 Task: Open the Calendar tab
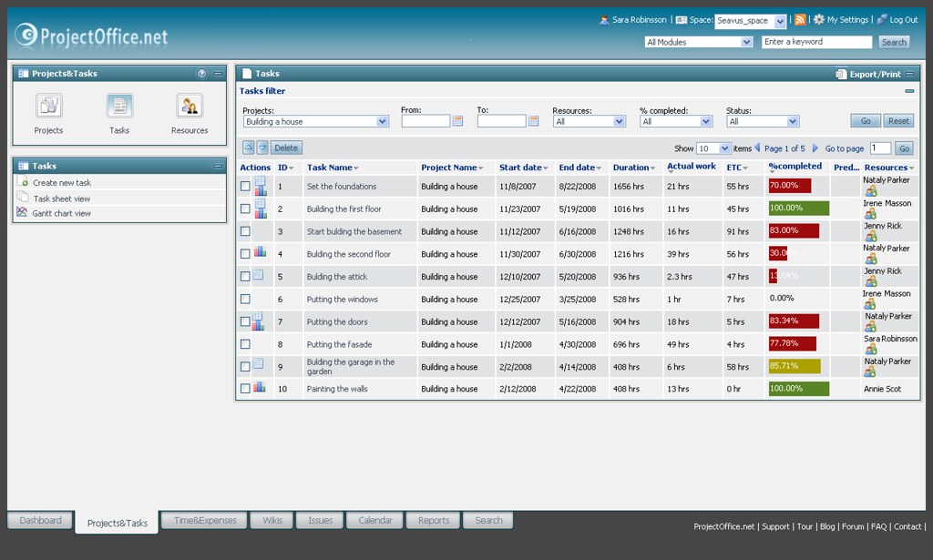[374, 520]
